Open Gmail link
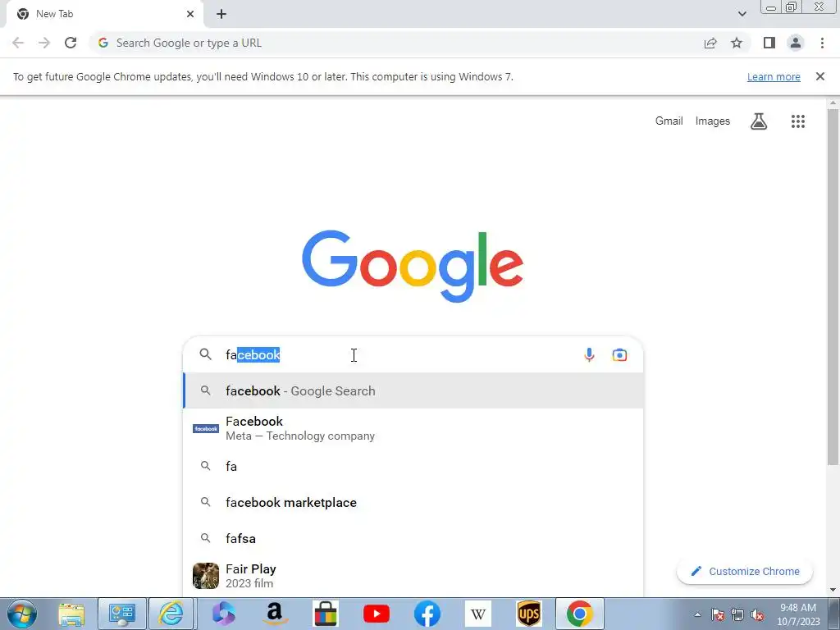 point(669,121)
